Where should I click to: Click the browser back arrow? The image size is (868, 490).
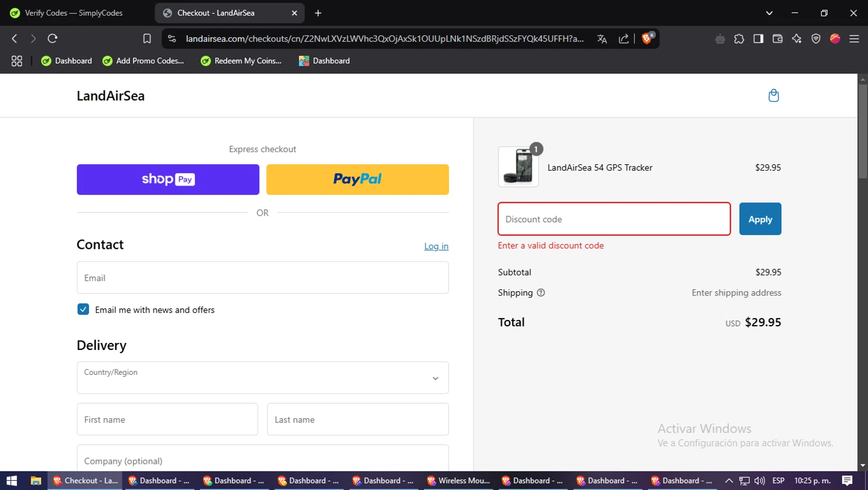14,39
